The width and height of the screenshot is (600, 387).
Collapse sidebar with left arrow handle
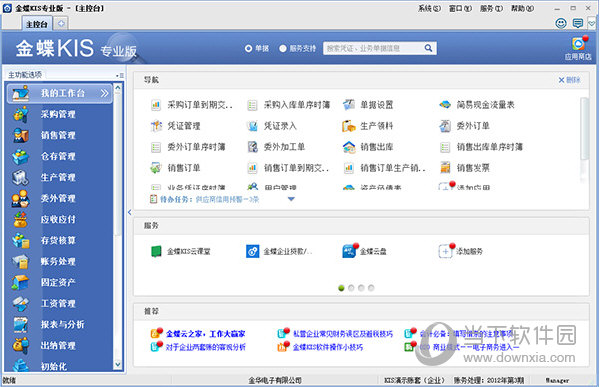coord(130,212)
